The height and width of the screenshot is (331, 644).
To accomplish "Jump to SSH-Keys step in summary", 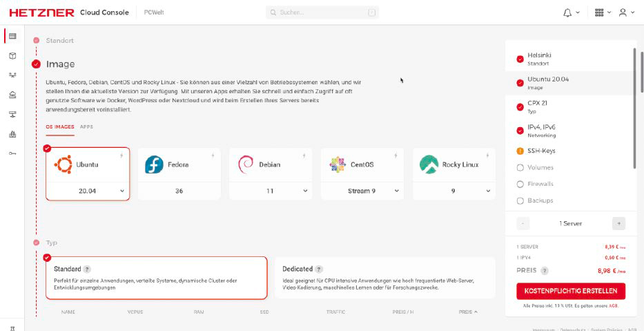I will [x=569, y=151].
